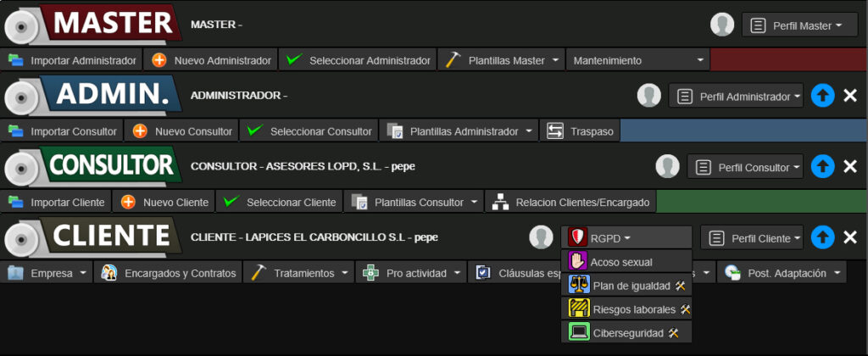Click the blue up-arrow in the Cliente row
This screenshot has height=356, width=868.
tap(822, 237)
